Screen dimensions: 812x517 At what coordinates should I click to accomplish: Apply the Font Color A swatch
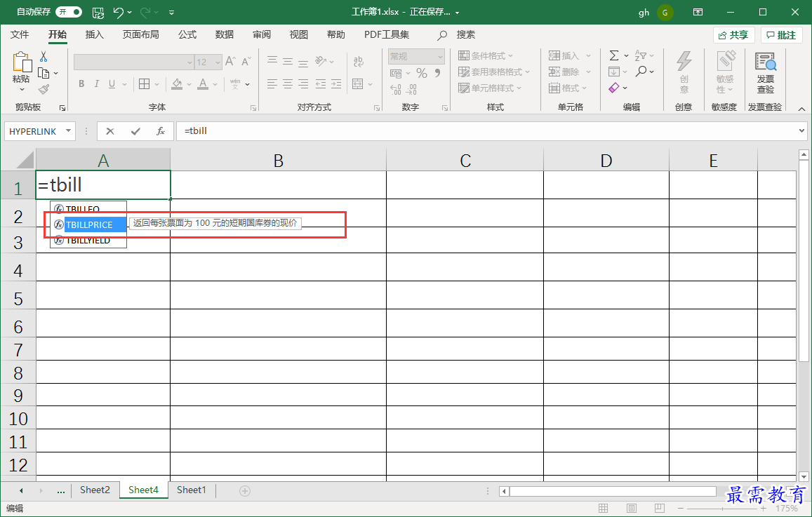click(203, 84)
